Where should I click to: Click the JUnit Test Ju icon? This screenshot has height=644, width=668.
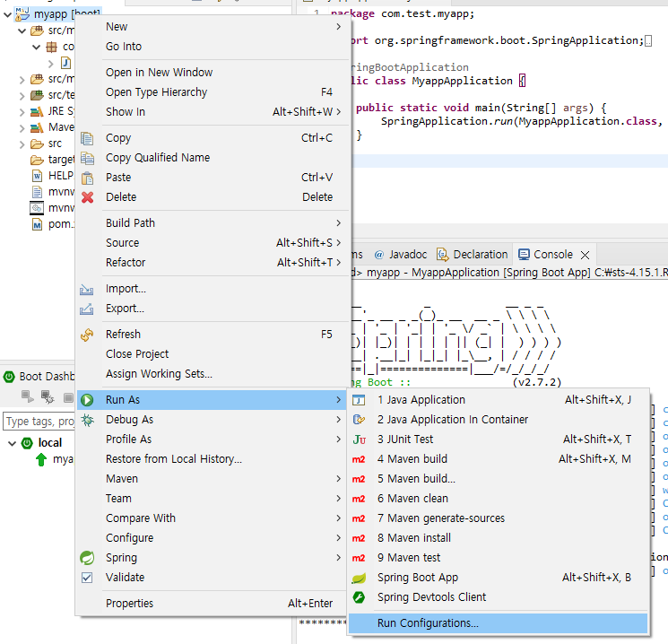pyautogui.click(x=359, y=439)
